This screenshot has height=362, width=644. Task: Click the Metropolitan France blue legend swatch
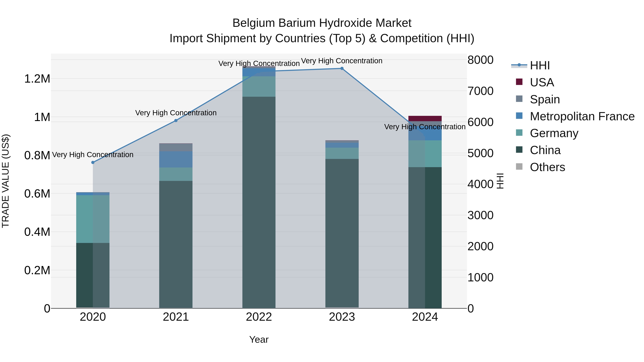(519, 116)
